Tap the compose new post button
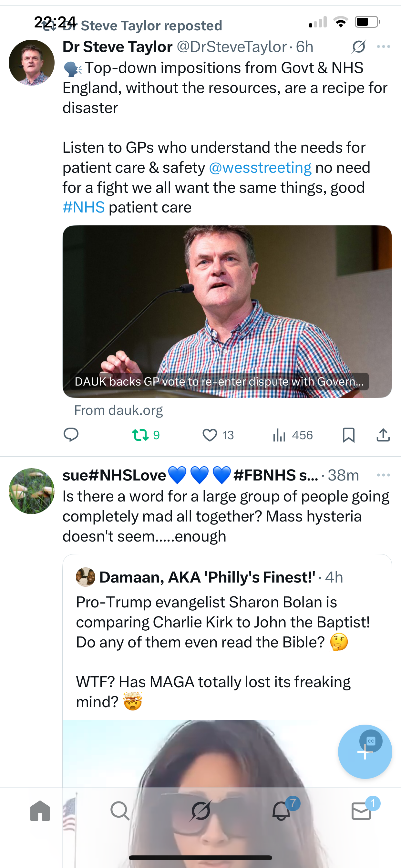The image size is (401, 868). click(x=365, y=752)
